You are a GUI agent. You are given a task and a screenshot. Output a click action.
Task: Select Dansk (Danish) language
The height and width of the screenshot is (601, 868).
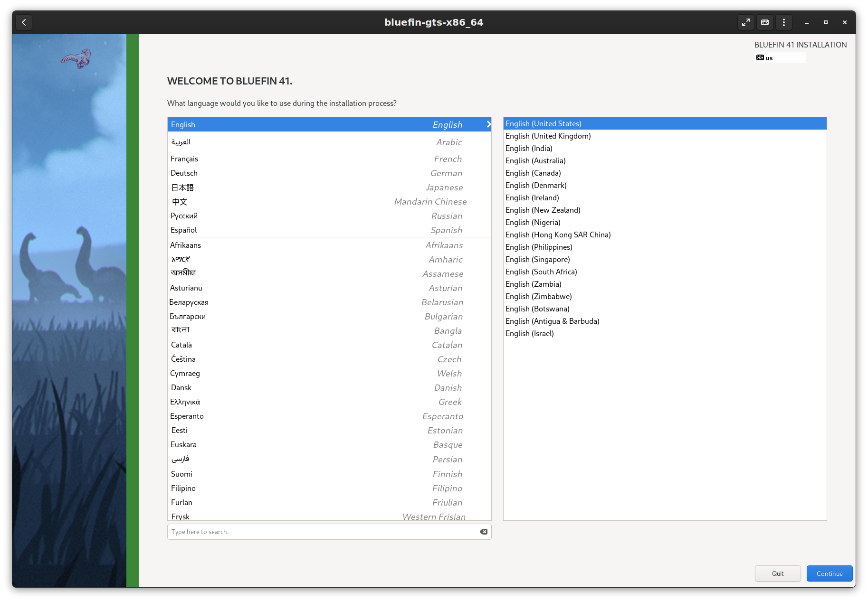click(x=329, y=387)
